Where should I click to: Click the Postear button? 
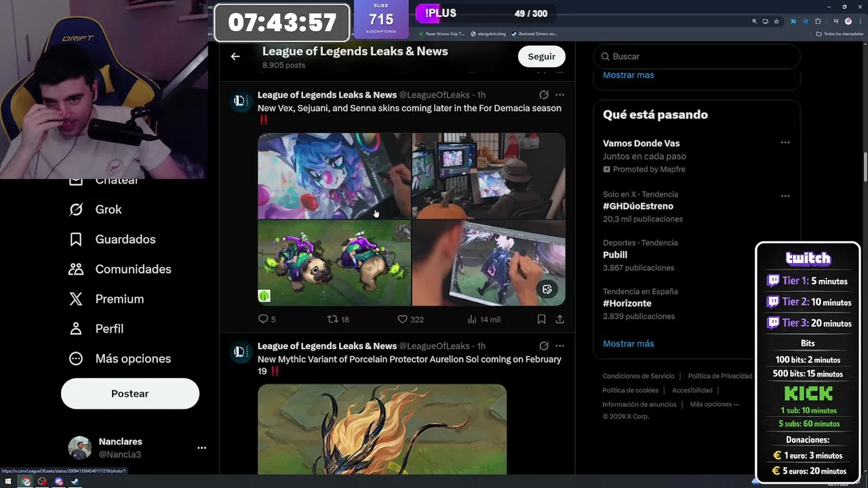pyautogui.click(x=130, y=393)
